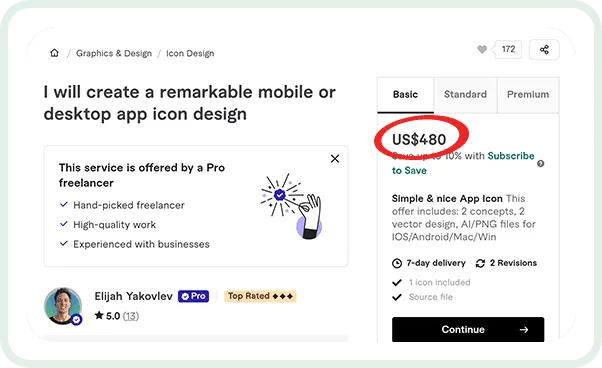Click the heart favorite icon

[x=482, y=49]
